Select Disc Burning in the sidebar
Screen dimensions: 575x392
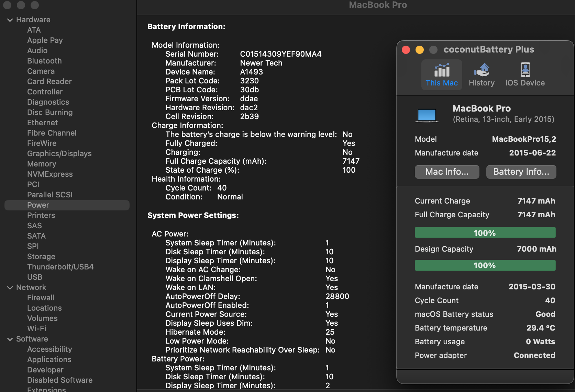(x=50, y=113)
